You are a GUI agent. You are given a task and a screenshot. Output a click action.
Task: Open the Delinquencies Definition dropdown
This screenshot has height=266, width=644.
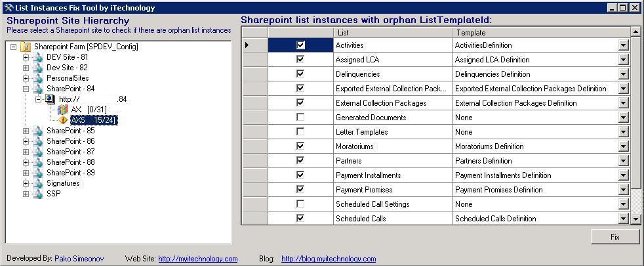[x=624, y=74]
